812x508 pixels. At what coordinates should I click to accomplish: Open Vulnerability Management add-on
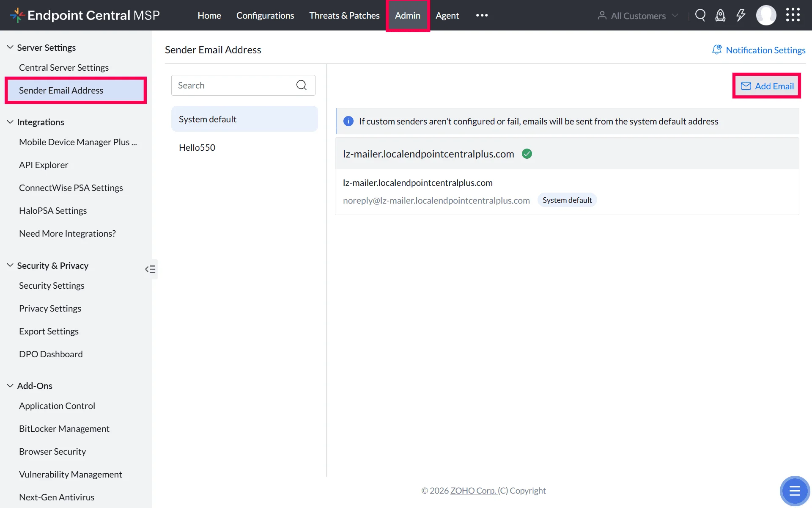(x=71, y=474)
